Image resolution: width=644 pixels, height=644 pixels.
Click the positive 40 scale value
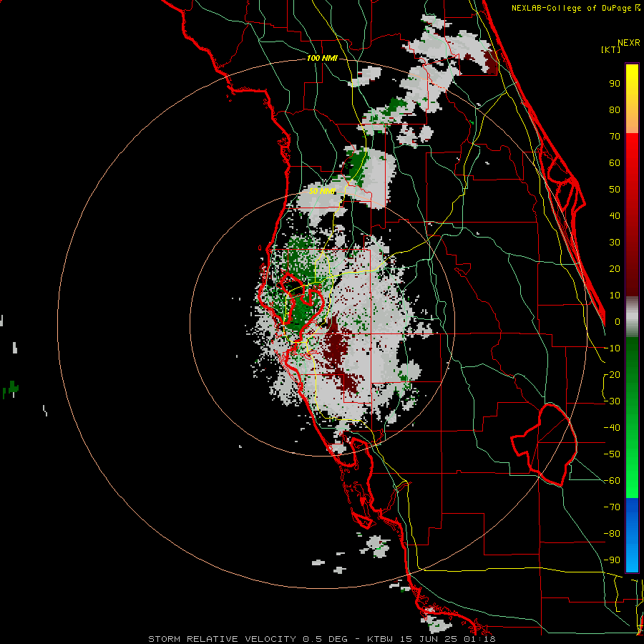[615, 215]
